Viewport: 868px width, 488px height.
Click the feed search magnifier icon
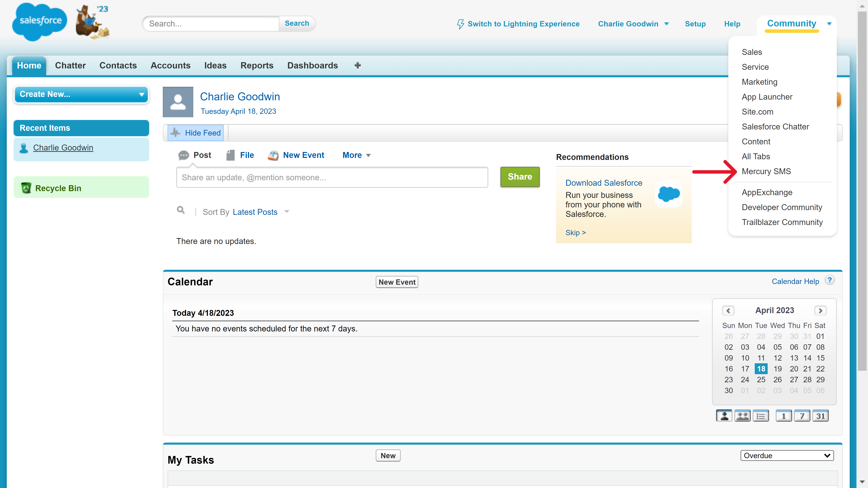(x=181, y=210)
